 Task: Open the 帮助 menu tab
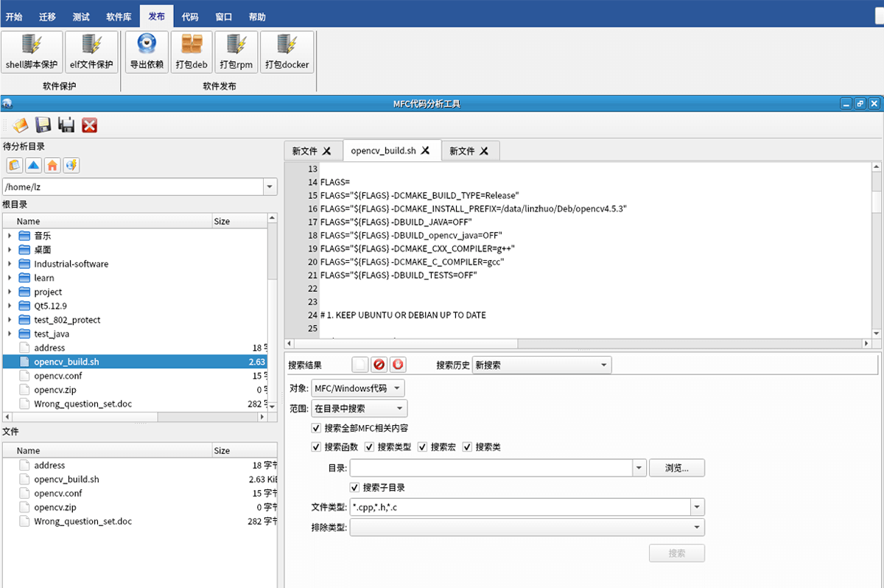click(257, 17)
